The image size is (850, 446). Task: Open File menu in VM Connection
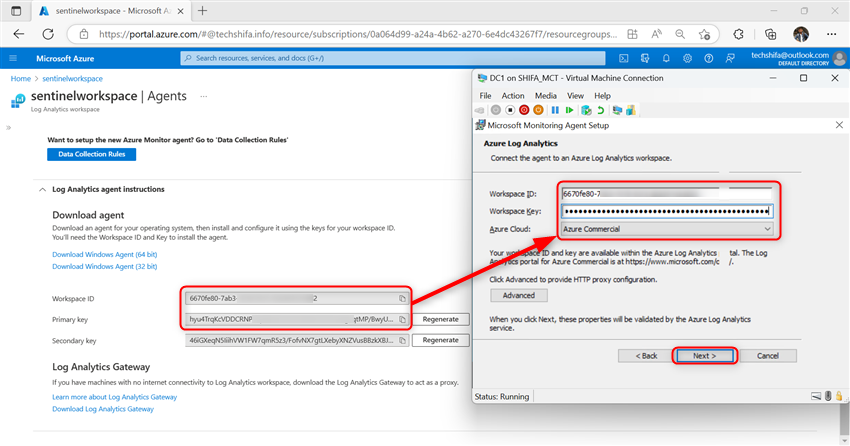[x=485, y=95]
